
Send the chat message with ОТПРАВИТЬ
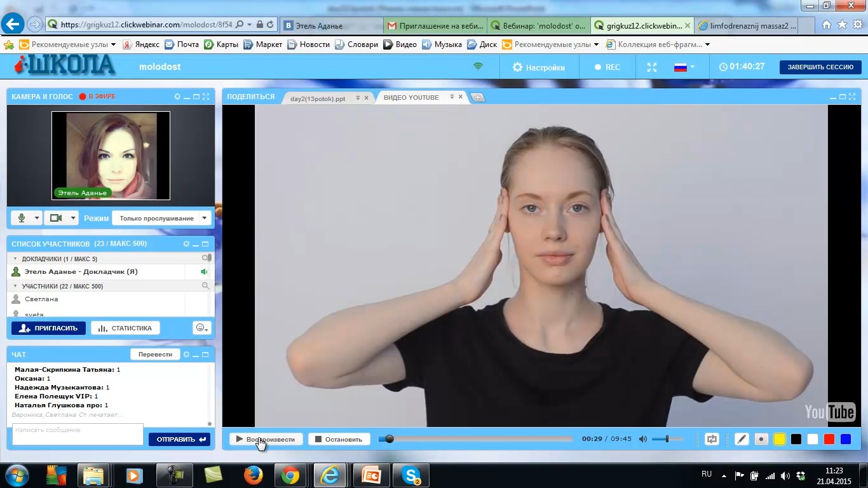179,439
